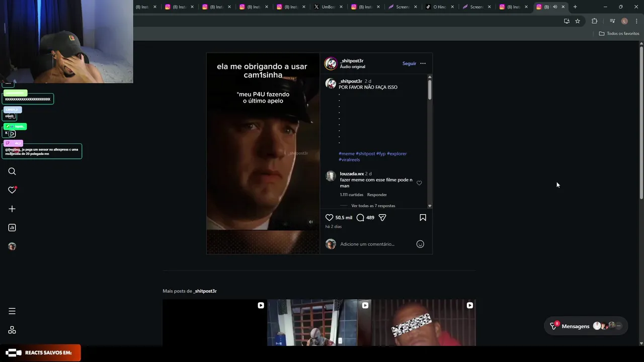
Task: Click the create new post plus icon
Action: coord(12,209)
